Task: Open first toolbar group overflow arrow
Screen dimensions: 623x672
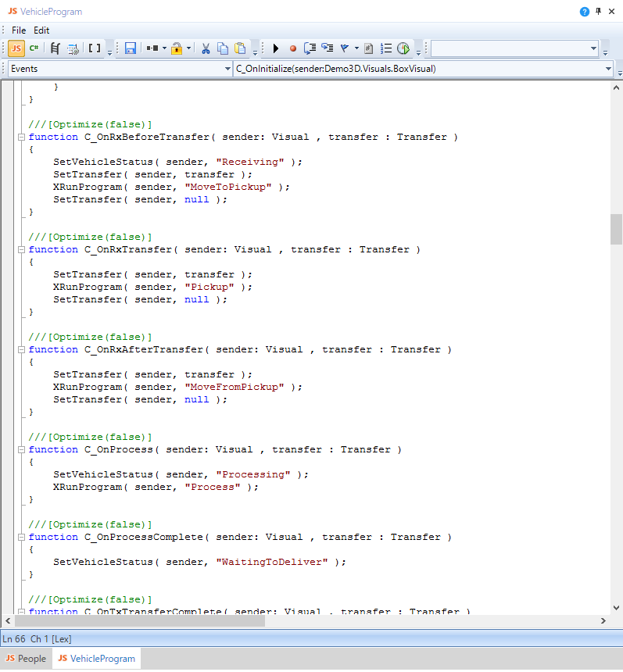Action: (x=109, y=52)
